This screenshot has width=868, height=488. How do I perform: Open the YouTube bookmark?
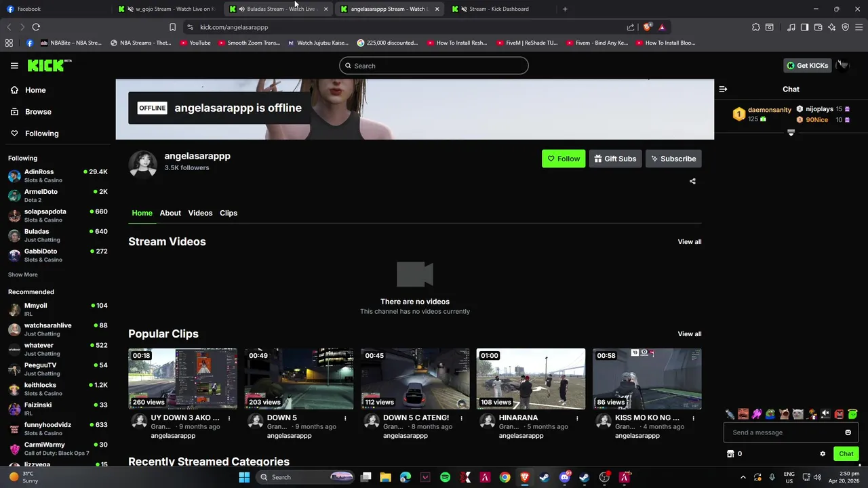coord(195,43)
